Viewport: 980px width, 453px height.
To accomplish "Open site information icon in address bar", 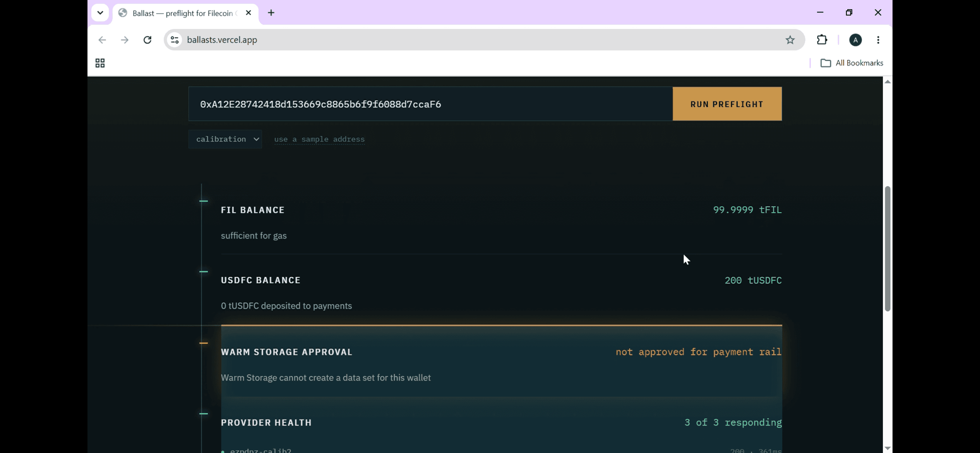I will [175, 40].
